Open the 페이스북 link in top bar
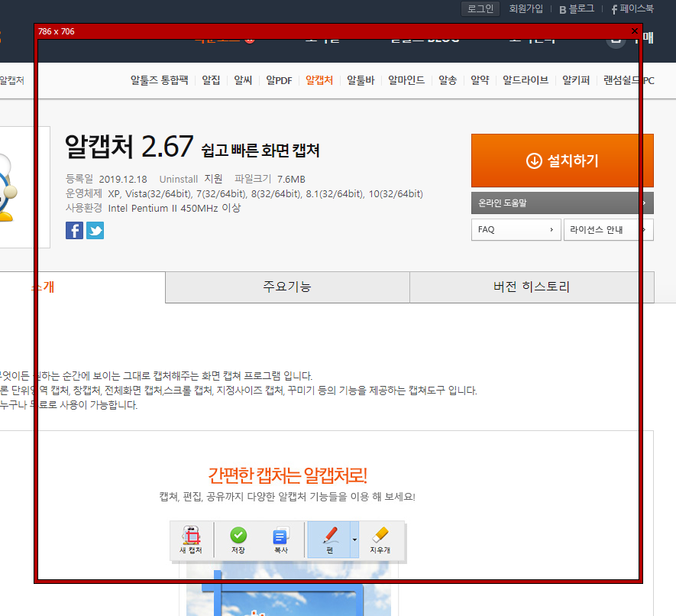676x616 pixels. point(632,8)
